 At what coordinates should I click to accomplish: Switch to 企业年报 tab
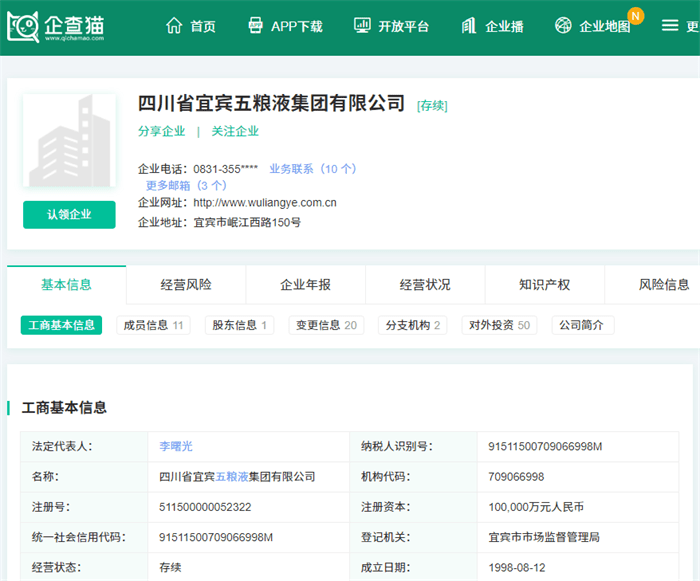click(305, 284)
